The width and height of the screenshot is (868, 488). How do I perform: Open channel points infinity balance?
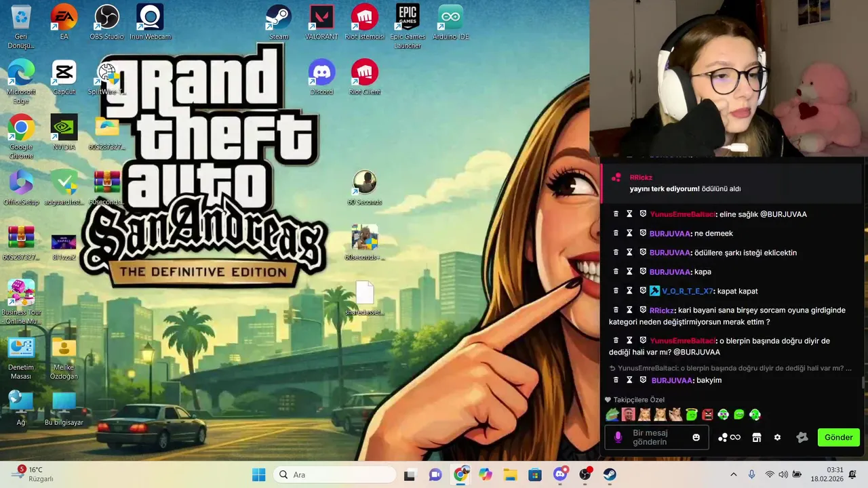730,438
